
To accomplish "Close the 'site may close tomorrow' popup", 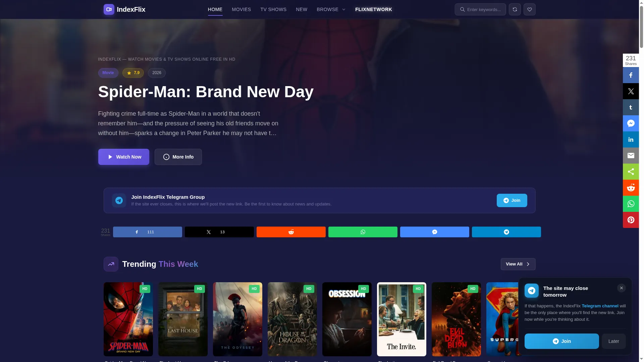I will click(621, 288).
